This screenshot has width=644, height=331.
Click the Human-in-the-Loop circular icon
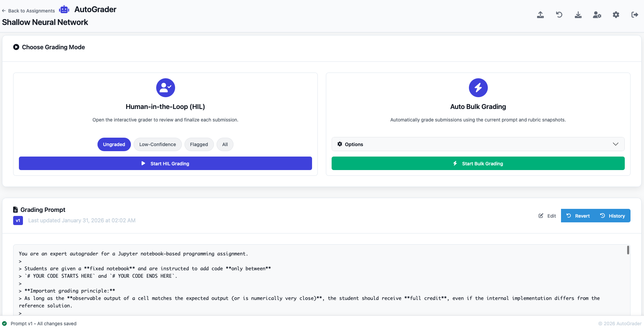click(165, 88)
